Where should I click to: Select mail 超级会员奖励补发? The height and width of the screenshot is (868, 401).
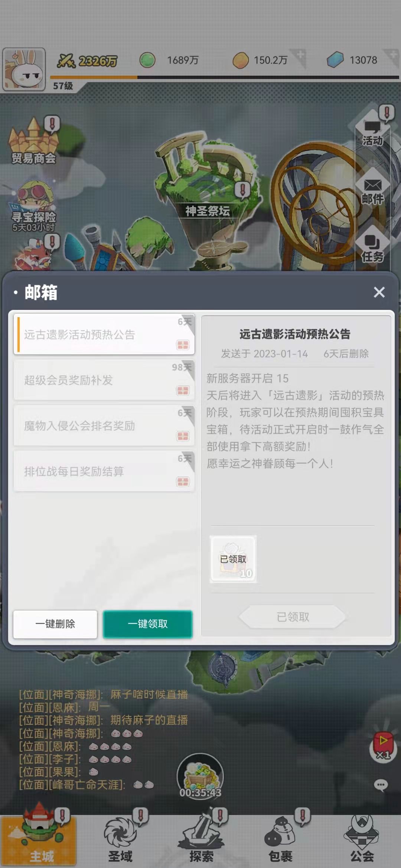pos(104,380)
